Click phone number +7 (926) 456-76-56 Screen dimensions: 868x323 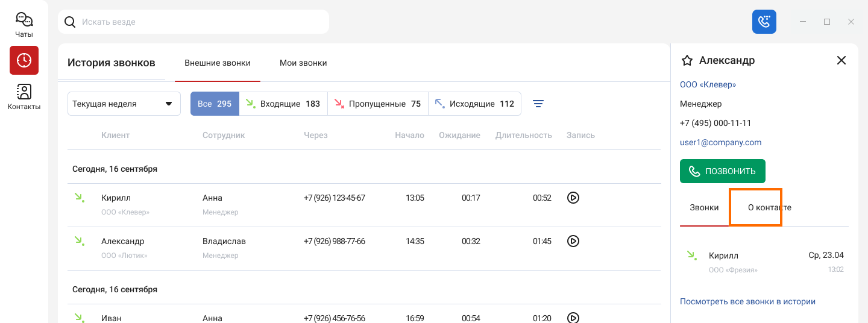coord(335,318)
